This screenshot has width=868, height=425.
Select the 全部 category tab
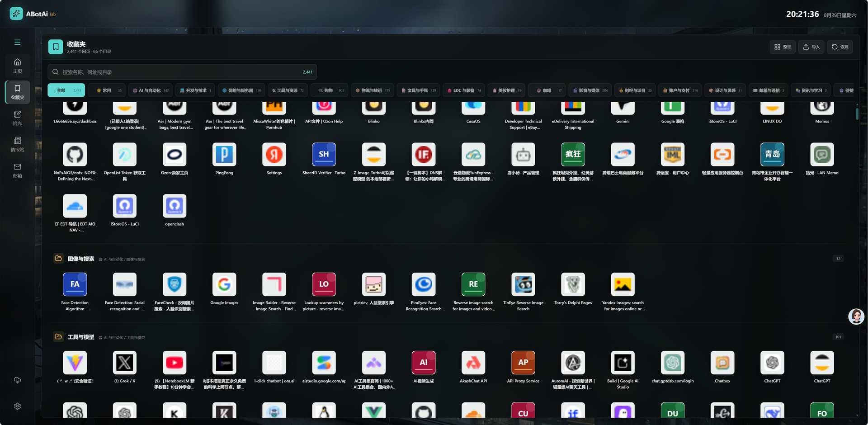point(66,90)
